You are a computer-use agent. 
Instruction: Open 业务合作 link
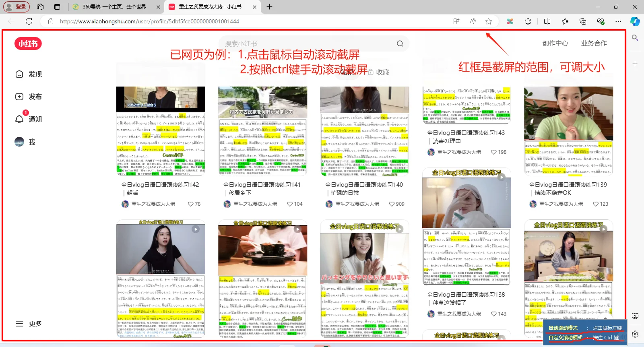594,43
